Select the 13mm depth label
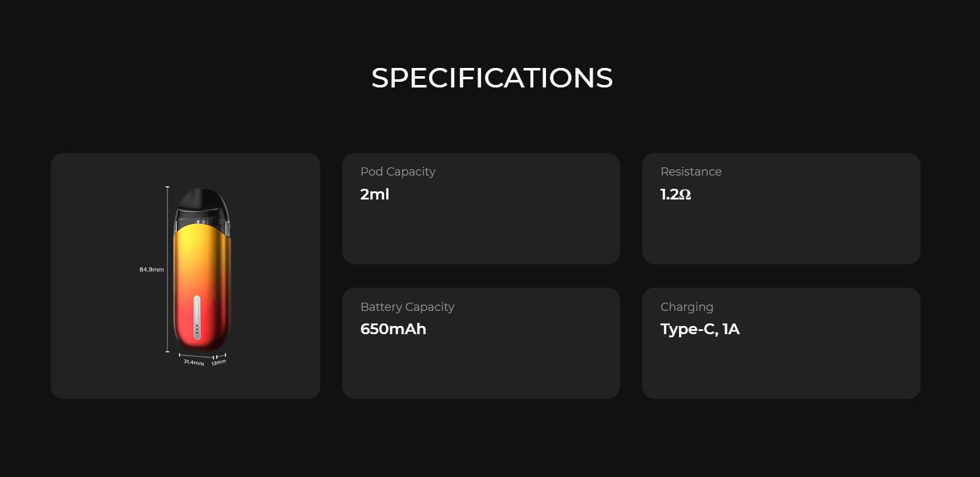The height and width of the screenshot is (477, 980). click(219, 362)
